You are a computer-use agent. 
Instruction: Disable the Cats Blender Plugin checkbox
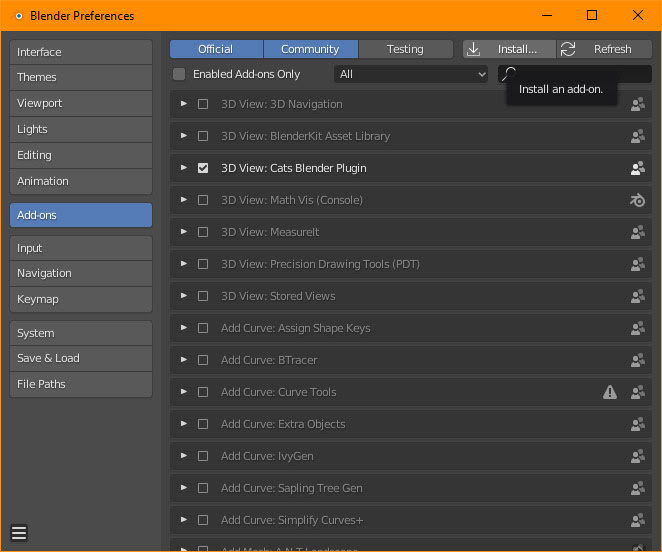(x=203, y=168)
